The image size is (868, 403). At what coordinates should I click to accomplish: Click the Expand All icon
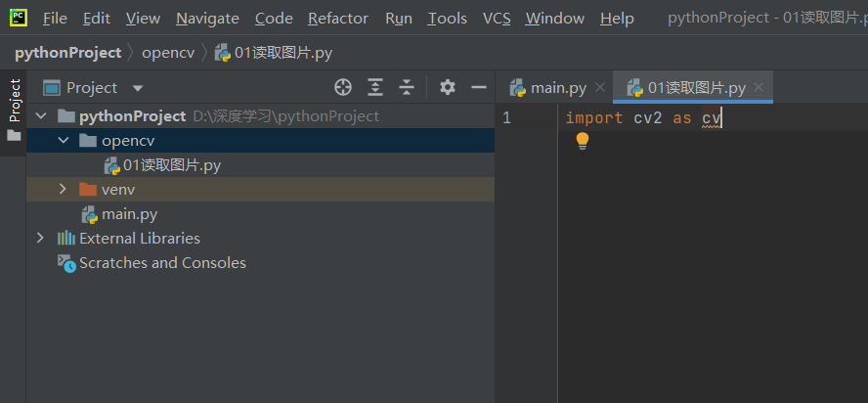[x=375, y=87]
